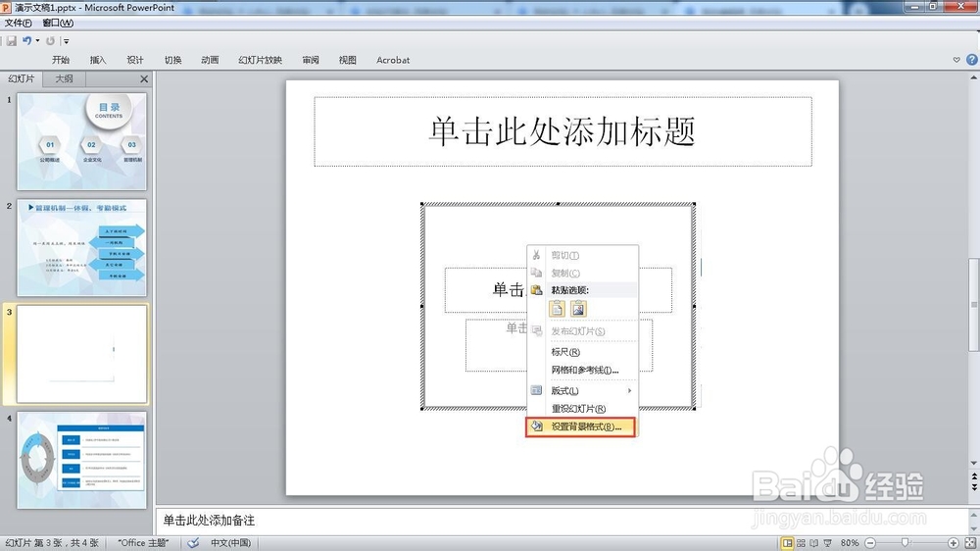Click the PowerPoint application icon in title bar
The height and width of the screenshot is (551, 980).
tap(6, 8)
